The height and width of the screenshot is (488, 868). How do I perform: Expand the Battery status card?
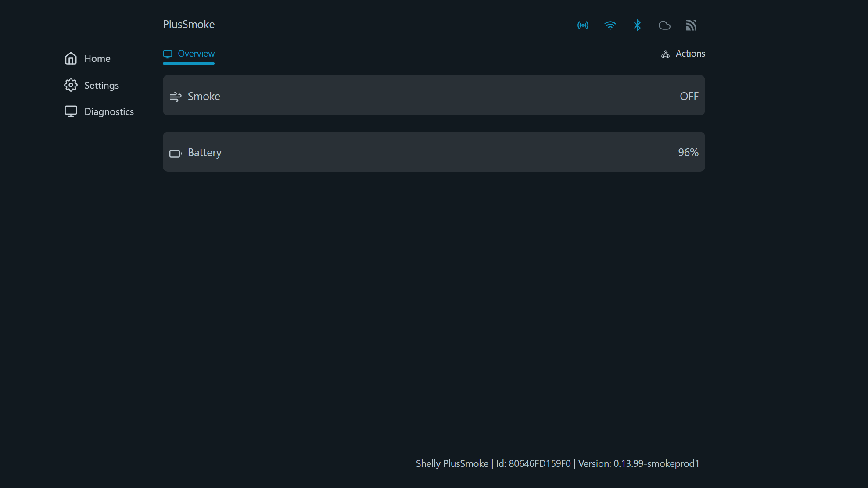434,152
